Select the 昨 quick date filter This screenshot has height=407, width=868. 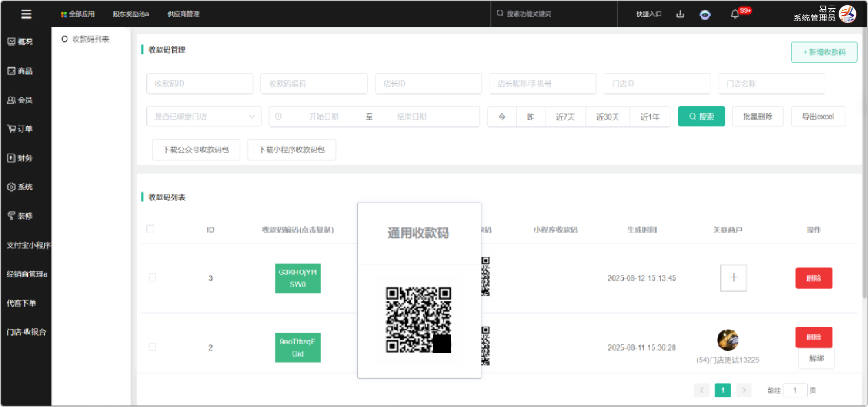point(531,117)
